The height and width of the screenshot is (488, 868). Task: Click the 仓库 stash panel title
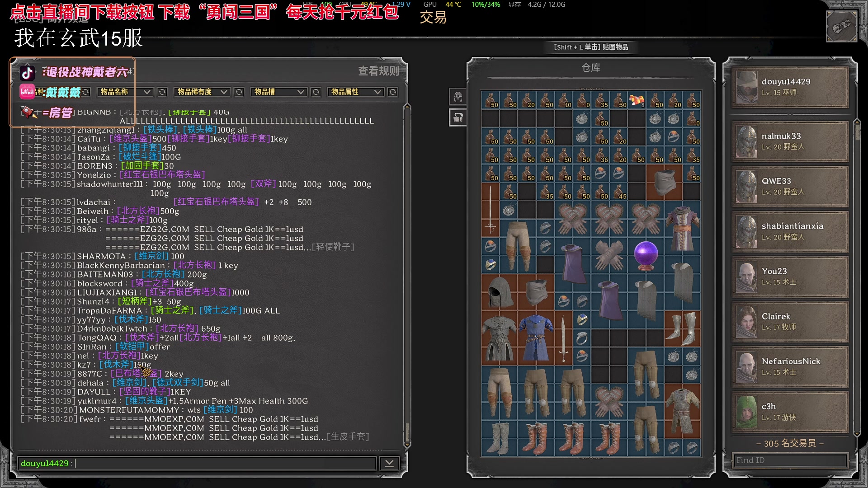tap(591, 68)
